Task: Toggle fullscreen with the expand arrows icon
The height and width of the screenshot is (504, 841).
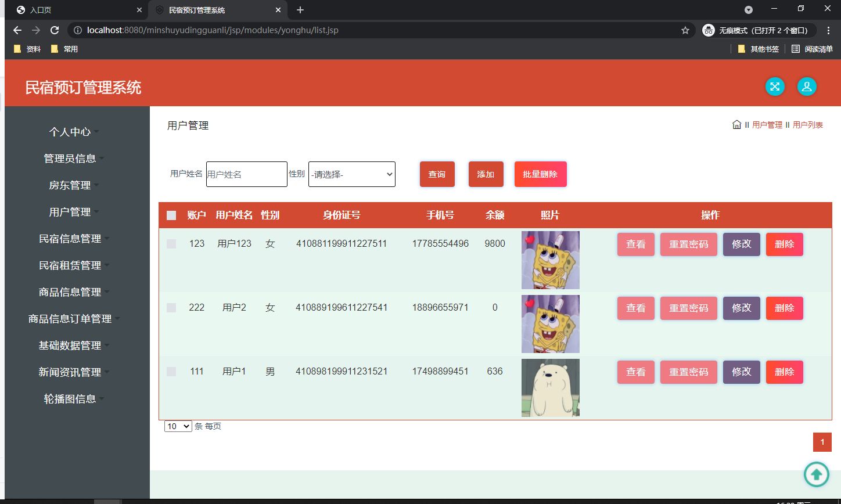Action: point(775,87)
